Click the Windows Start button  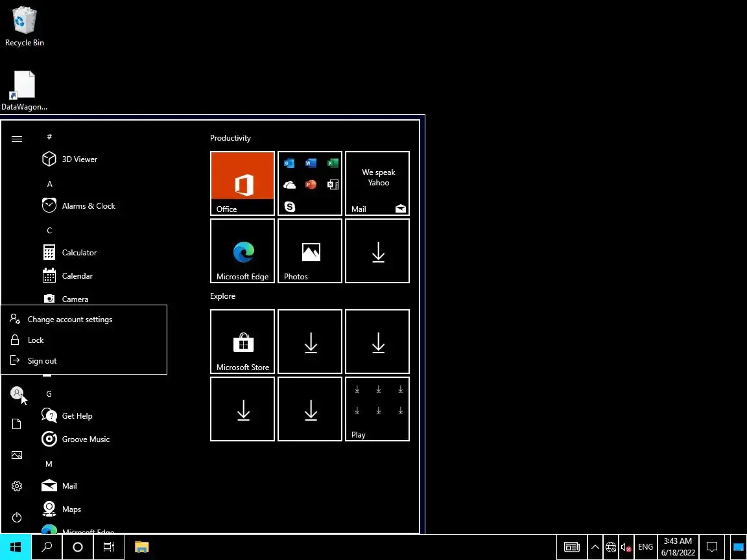pos(16,547)
